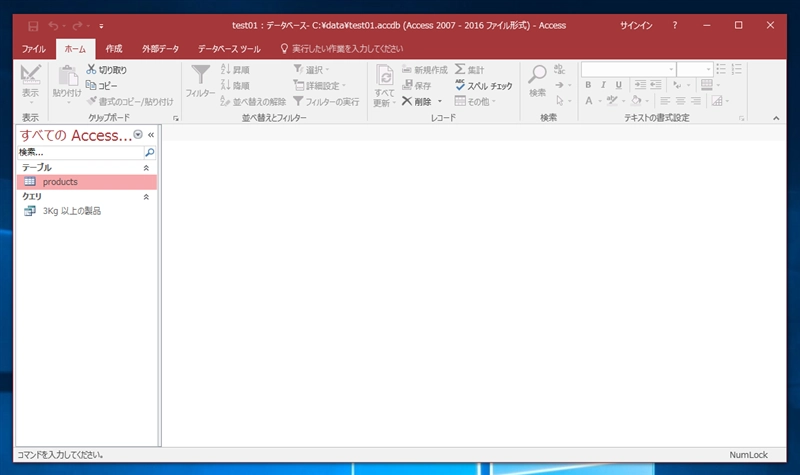Click the increase indent icon
The width and height of the screenshot is (800, 475).
point(640,85)
